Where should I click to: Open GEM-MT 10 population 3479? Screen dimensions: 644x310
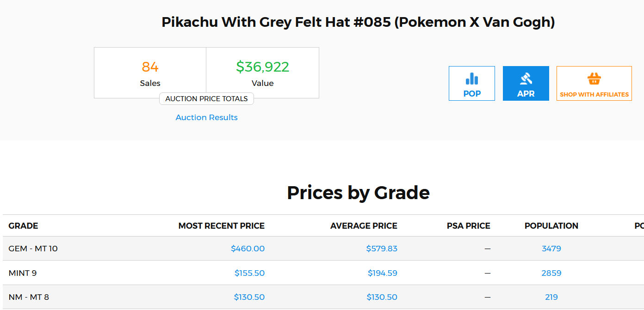coord(551,249)
